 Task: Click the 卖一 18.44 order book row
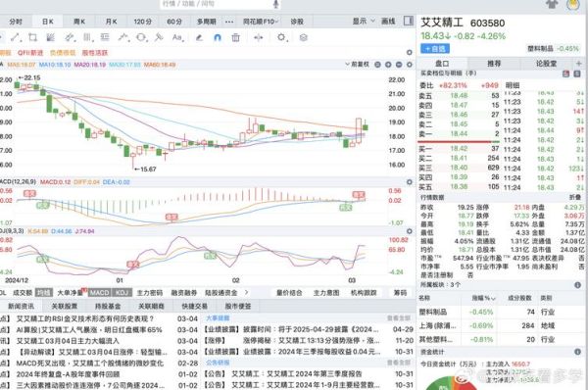click(459, 134)
